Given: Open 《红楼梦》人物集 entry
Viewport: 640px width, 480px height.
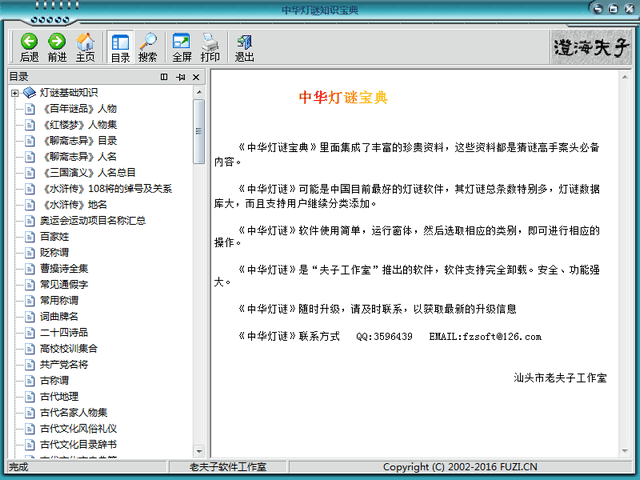Looking at the screenshot, I should 80,124.
